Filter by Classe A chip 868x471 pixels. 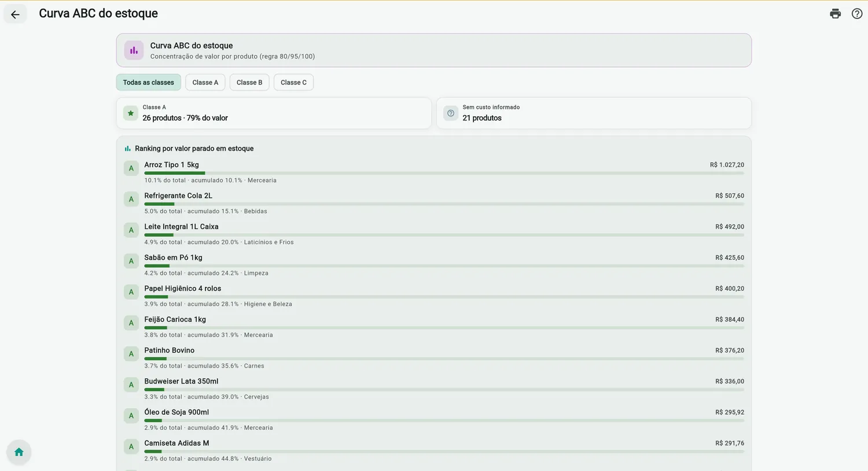coord(205,82)
